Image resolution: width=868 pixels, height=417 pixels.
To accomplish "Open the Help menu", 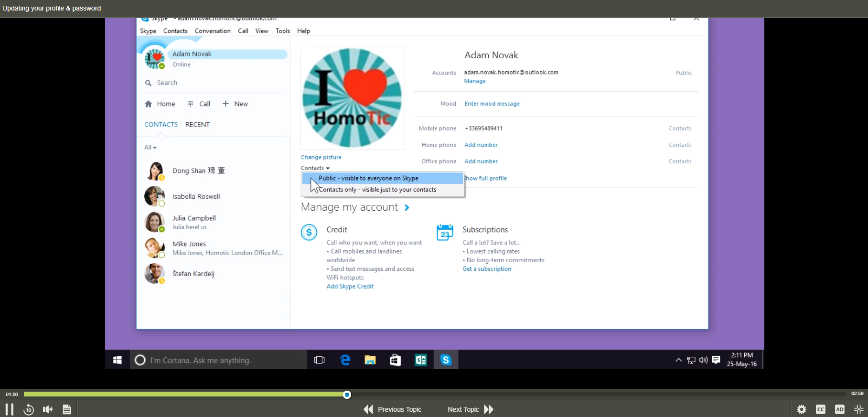I will click(x=303, y=31).
